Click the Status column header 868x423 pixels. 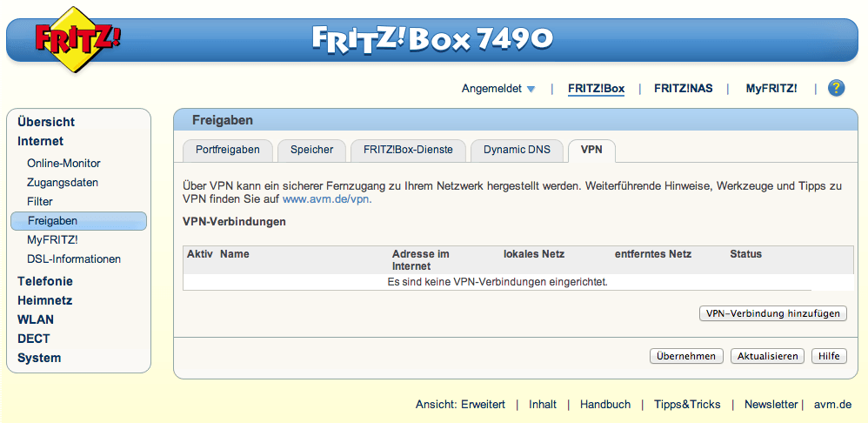(x=745, y=254)
